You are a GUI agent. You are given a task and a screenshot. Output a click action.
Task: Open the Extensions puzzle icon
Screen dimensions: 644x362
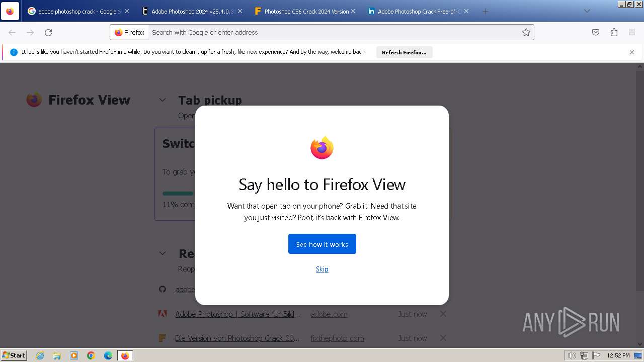pyautogui.click(x=614, y=32)
